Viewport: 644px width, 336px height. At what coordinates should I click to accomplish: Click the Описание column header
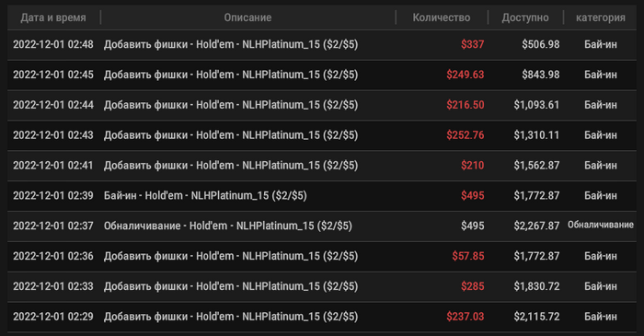tap(247, 17)
